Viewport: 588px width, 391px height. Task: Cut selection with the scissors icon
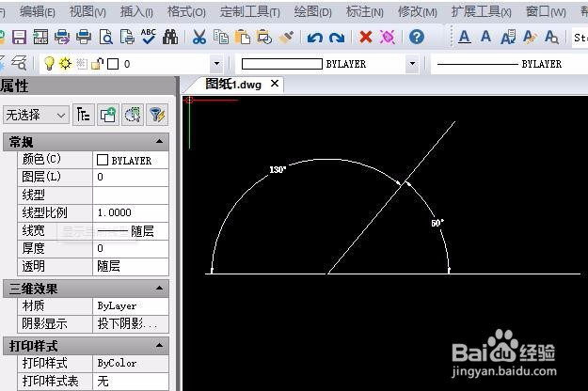[199, 37]
